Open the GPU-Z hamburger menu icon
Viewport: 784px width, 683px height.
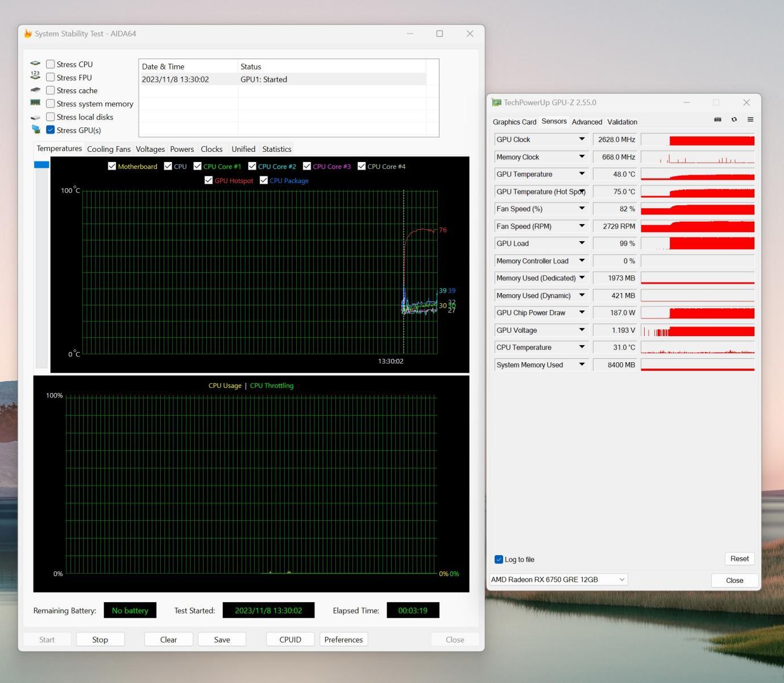(750, 119)
